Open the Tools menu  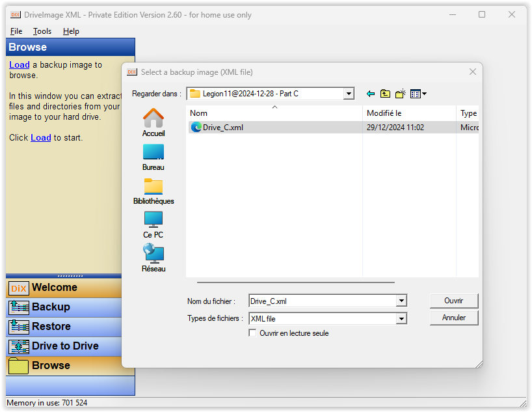tap(42, 31)
